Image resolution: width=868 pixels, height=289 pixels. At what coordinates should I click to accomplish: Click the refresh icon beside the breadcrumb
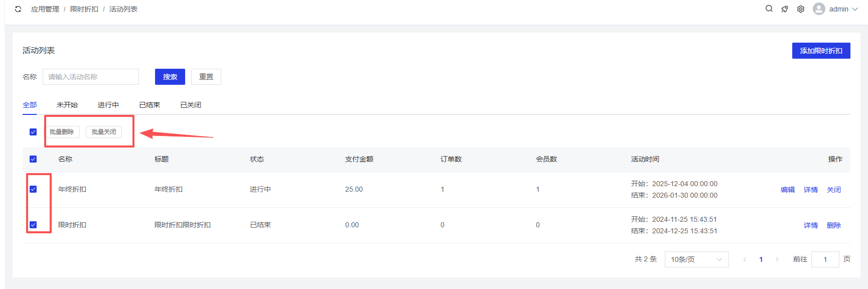[18, 9]
